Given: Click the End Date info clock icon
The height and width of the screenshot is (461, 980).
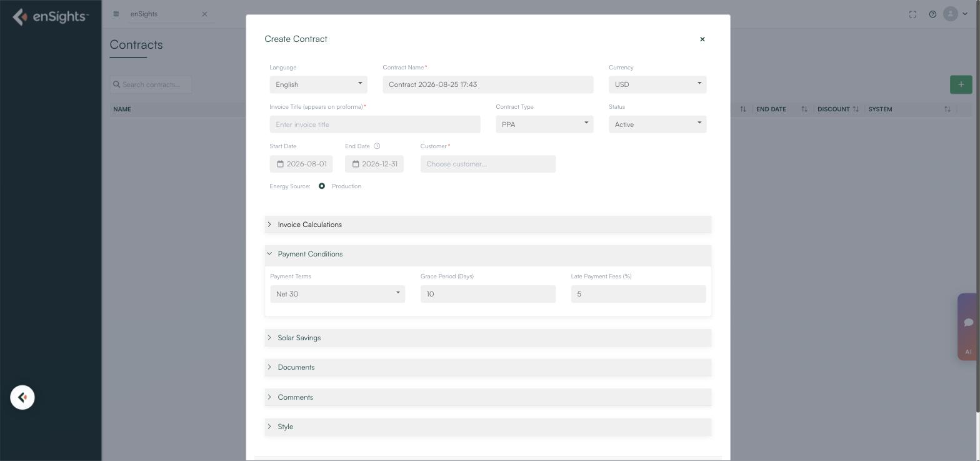Looking at the screenshot, I should tap(377, 146).
